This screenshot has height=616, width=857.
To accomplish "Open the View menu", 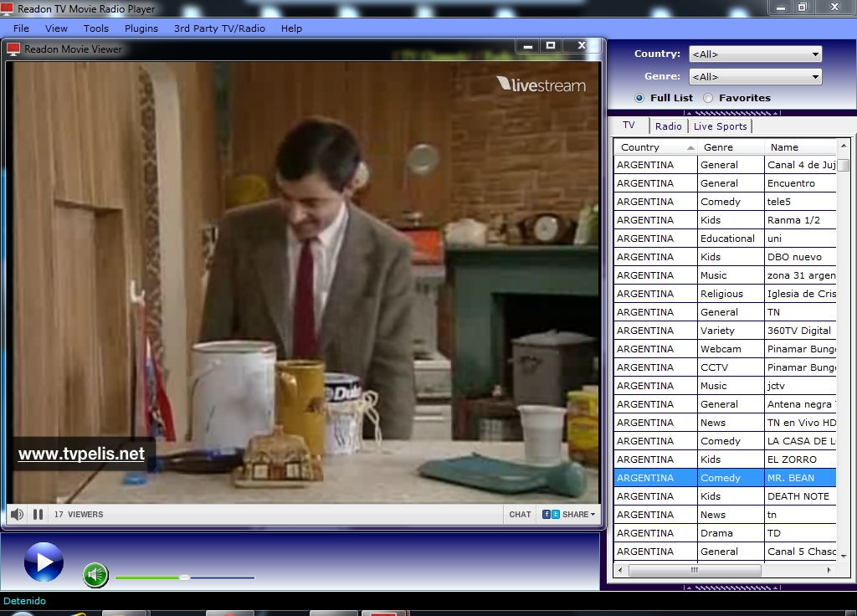I will (56, 28).
